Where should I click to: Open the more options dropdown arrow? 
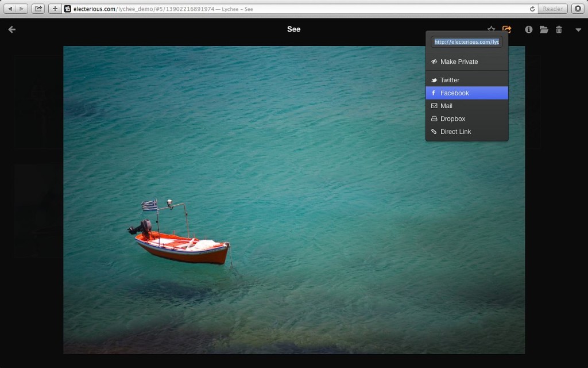pos(578,30)
